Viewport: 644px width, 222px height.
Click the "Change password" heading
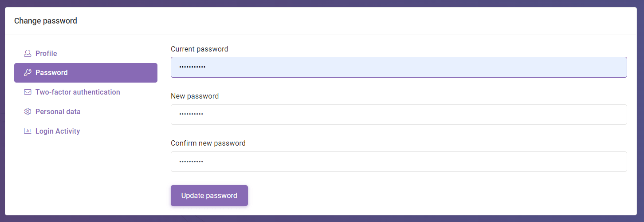(46, 21)
